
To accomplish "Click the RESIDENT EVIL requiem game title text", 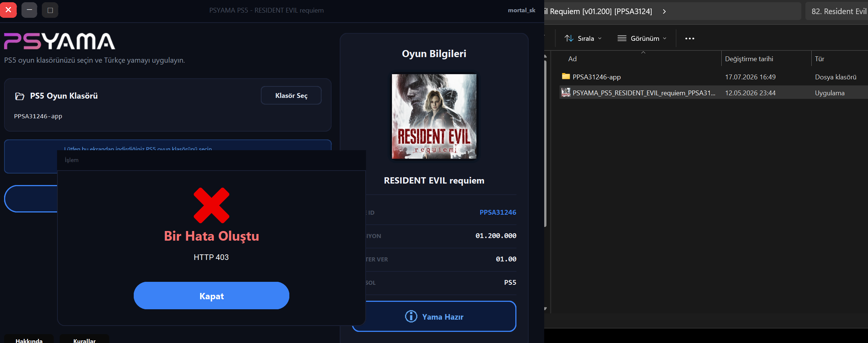I will [x=434, y=181].
